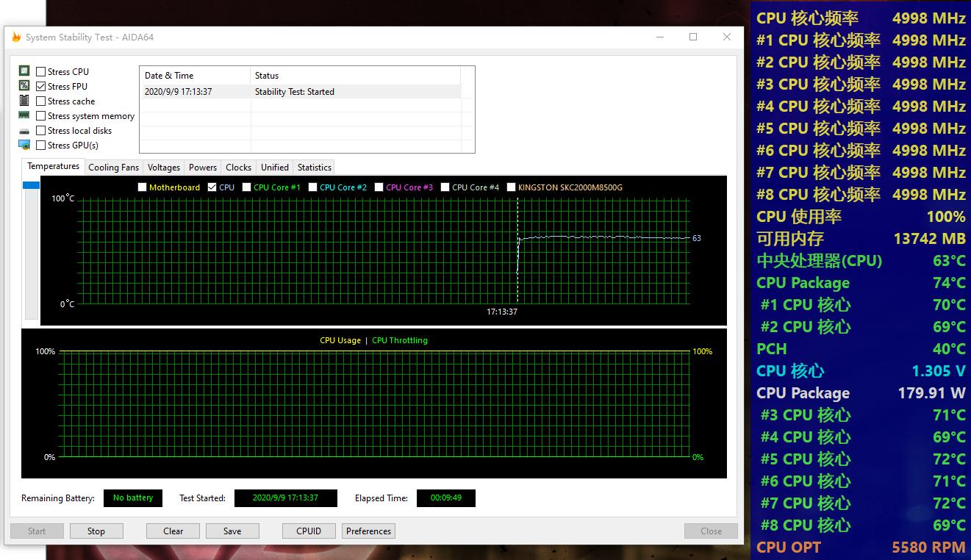Click the '#3 CPU 核心频率' overlay row
971x560 pixels.
pos(861,85)
